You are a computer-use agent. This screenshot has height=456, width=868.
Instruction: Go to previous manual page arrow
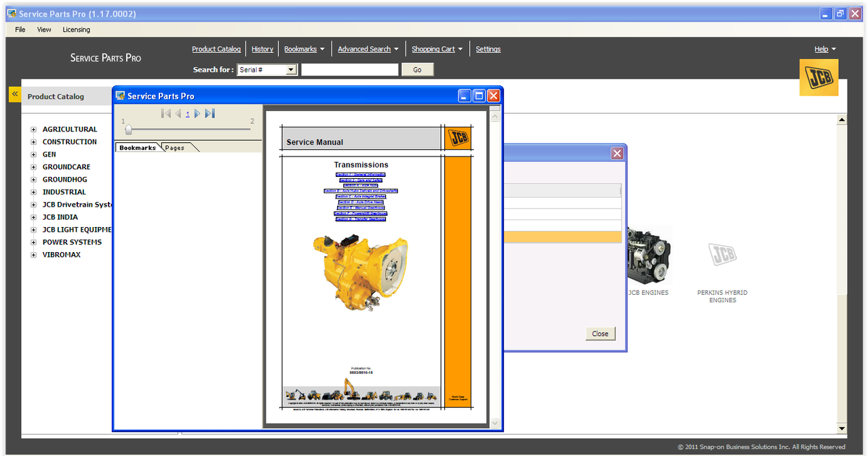pos(178,114)
